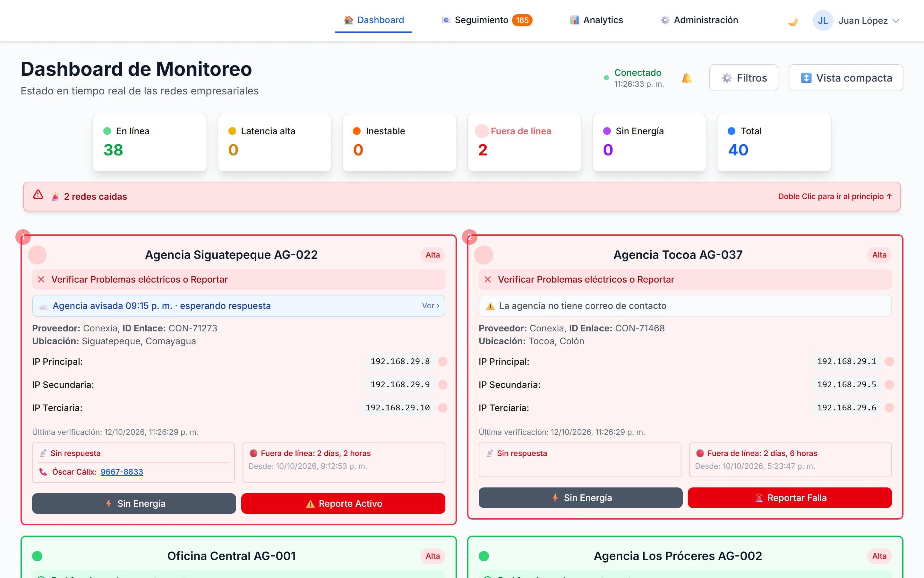924x578 pixels.
Task: Click the mail icon on Agencia avisada notice
Action: [44, 307]
